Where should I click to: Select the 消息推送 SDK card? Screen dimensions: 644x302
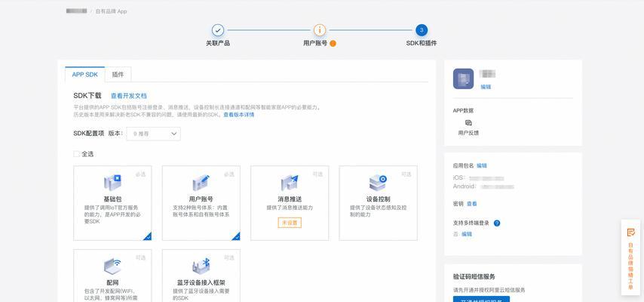290,203
